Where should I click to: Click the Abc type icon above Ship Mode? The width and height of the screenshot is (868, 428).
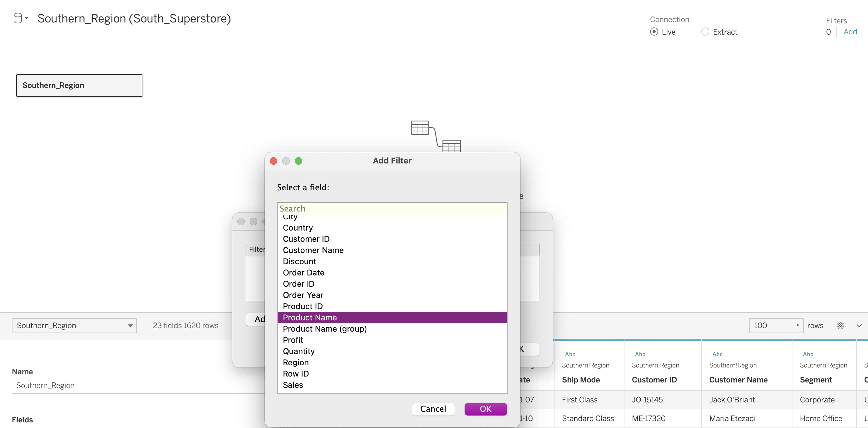click(570, 354)
